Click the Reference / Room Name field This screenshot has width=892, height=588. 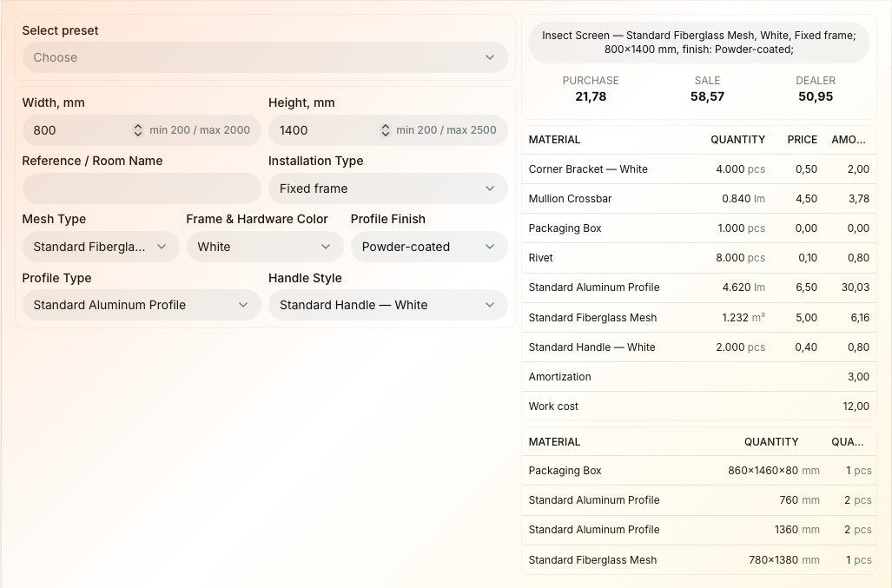click(142, 188)
